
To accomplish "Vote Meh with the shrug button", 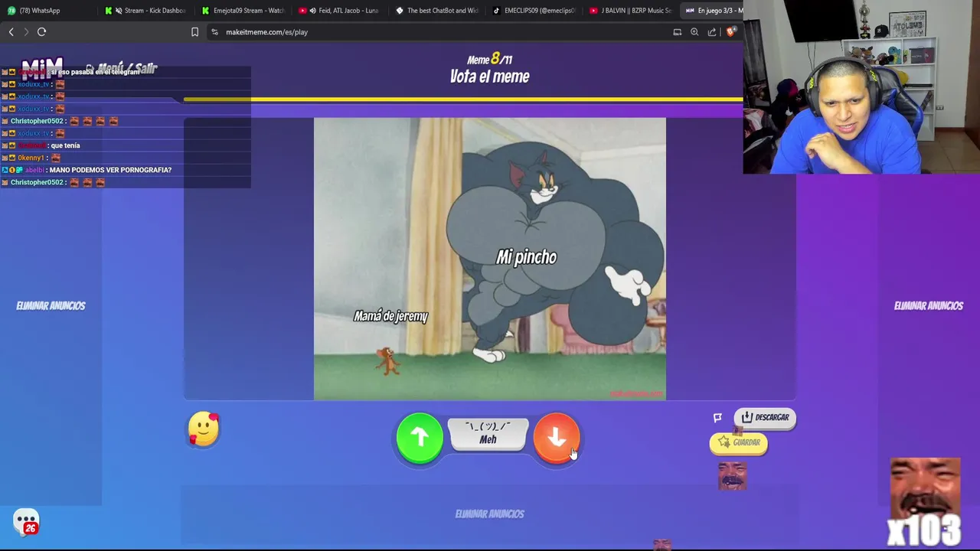I will 488,434.
